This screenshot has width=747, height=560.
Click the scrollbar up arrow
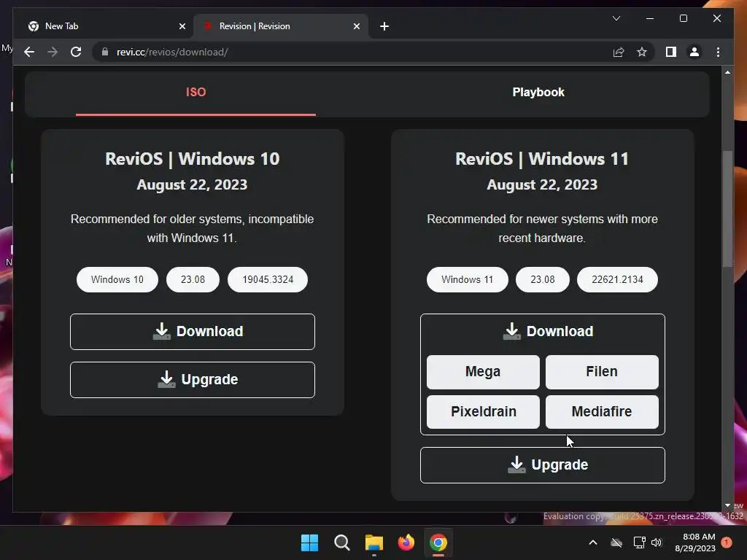[727, 72]
